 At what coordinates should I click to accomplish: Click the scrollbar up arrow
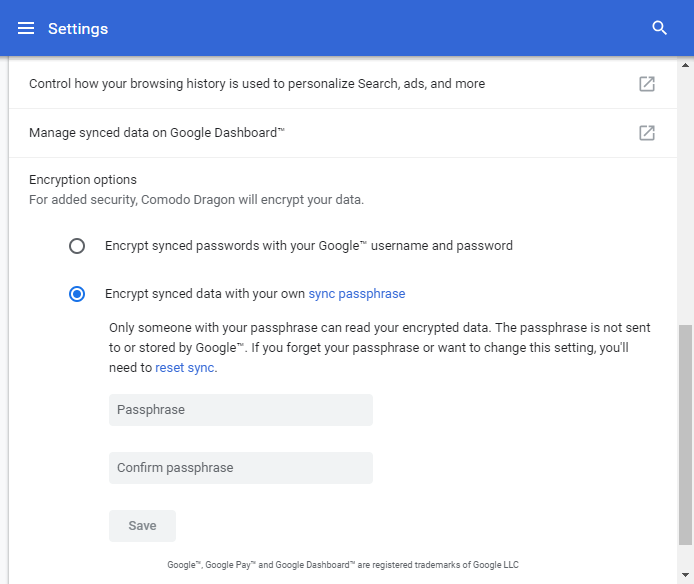(x=685, y=66)
